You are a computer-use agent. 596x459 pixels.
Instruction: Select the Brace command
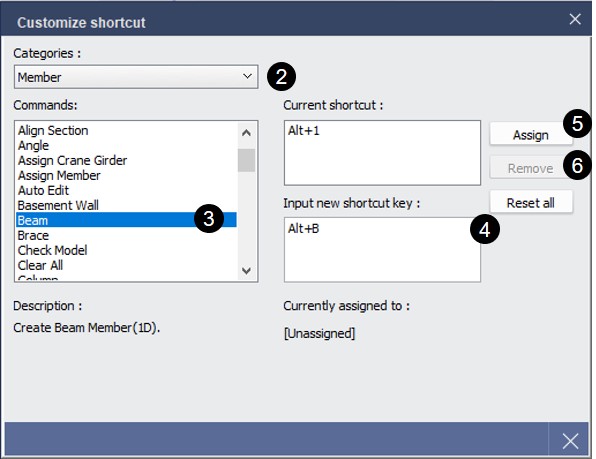[x=126, y=236]
